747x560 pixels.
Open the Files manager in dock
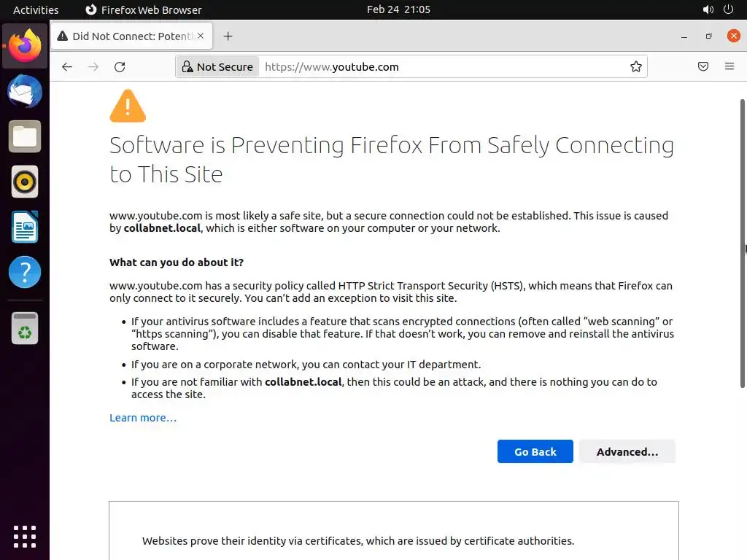[x=25, y=136]
